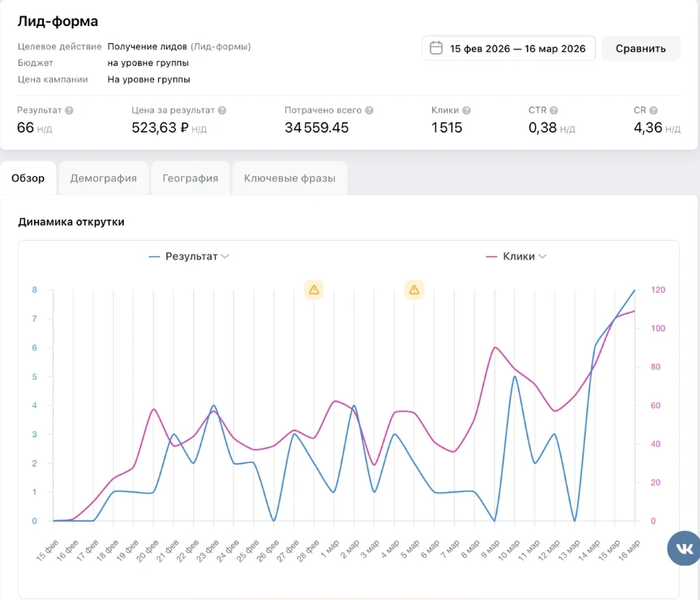This screenshot has height=600, width=700.
Task: Open the date range 15 фев 2026 — 16 мар 2026
Action: pos(509,48)
